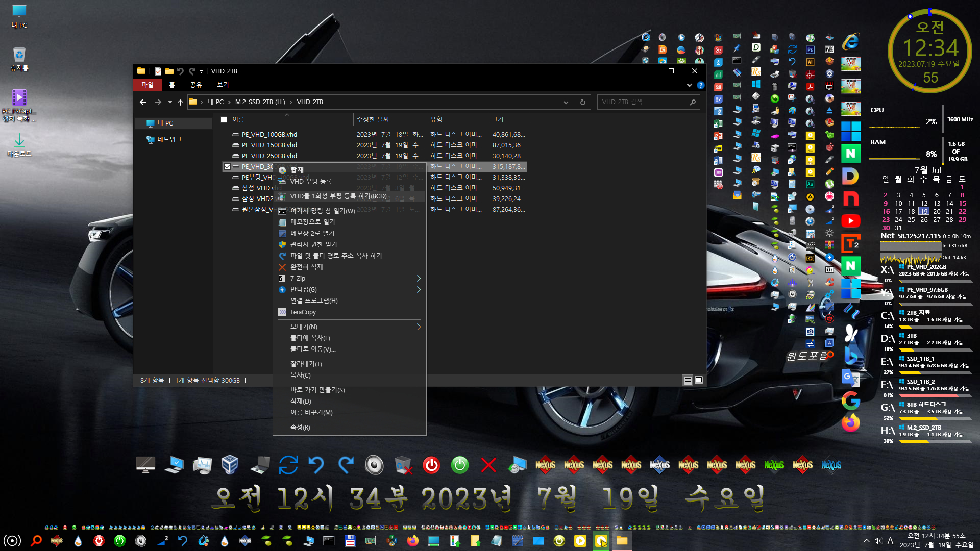Show hidden tray icons arrow
The image size is (980, 551).
pos(866,541)
